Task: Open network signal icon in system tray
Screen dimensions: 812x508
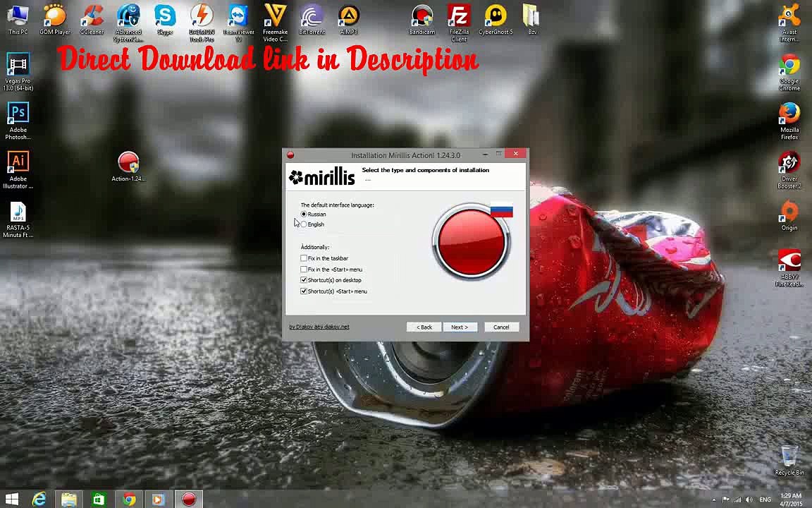Action: [x=737, y=500]
